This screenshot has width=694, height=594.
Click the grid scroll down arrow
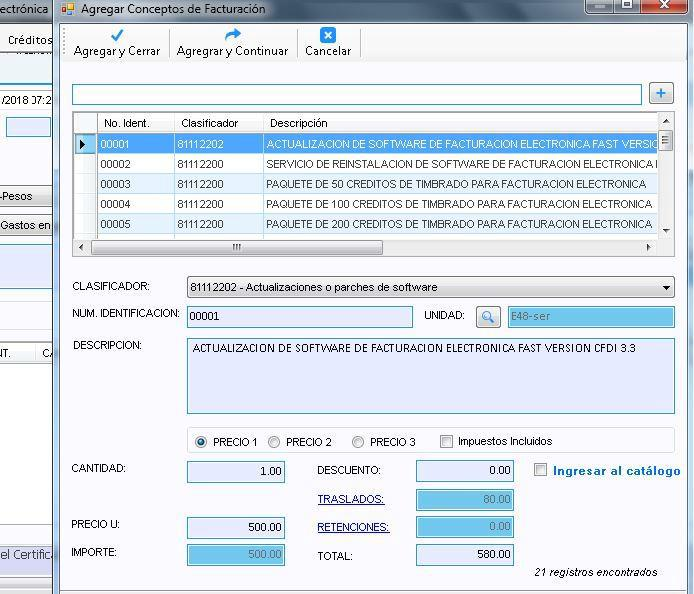click(x=666, y=231)
